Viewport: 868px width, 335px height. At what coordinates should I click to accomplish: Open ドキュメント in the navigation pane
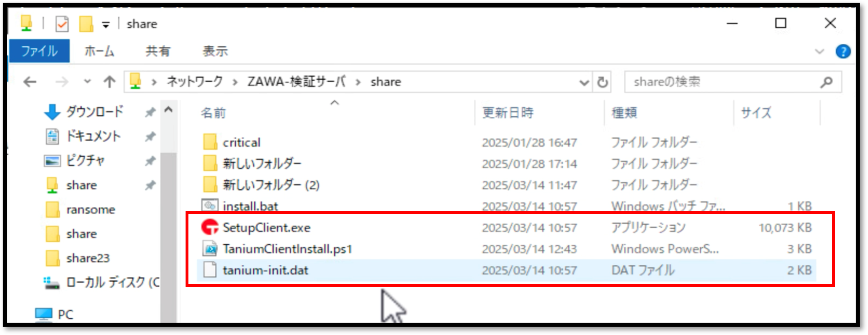click(93, 136)
